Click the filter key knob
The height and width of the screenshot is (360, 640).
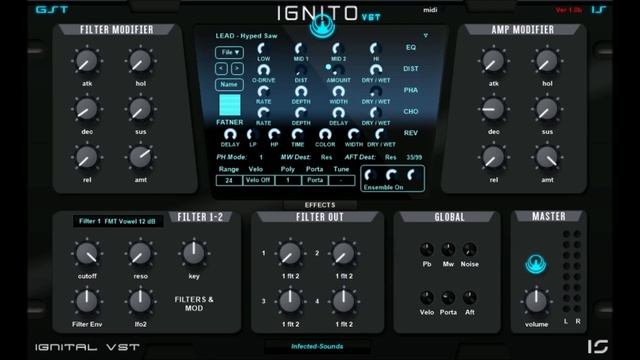(194, 253)
